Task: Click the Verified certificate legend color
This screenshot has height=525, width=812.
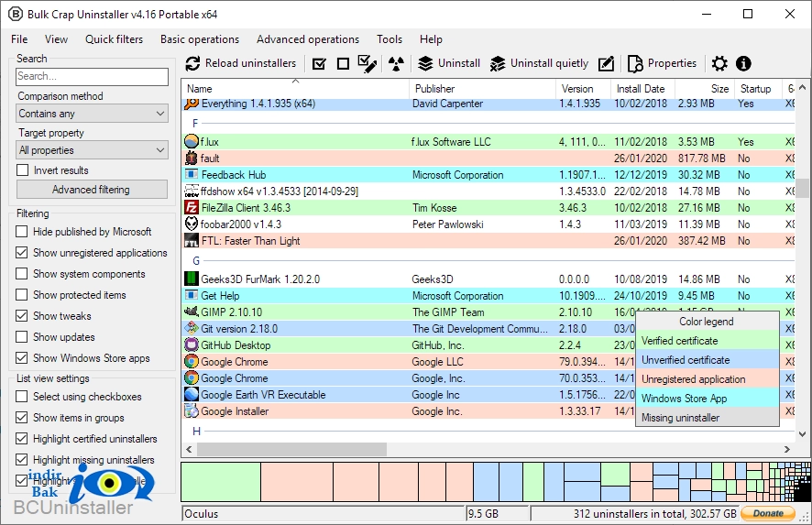Action: click(707, 341)
